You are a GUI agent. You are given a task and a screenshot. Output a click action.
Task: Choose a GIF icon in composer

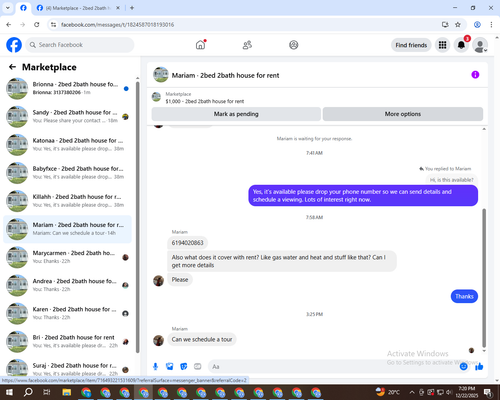coord(198,367)
